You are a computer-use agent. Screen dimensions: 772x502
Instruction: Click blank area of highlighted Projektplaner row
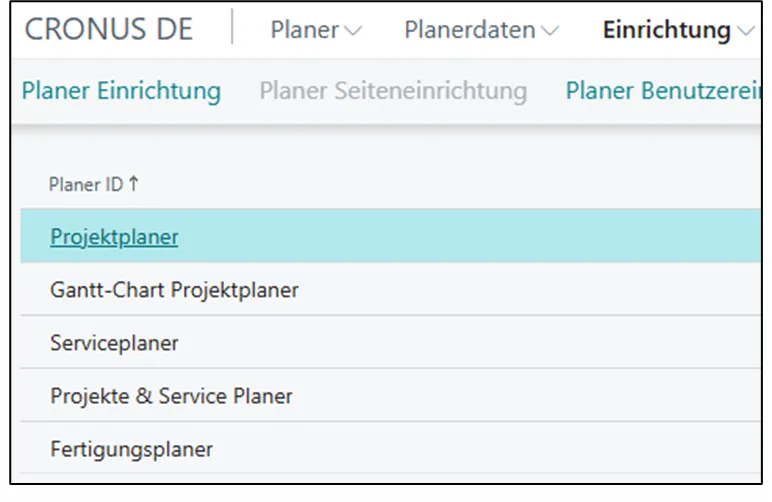pyautogui.click(x=480, y=237)
